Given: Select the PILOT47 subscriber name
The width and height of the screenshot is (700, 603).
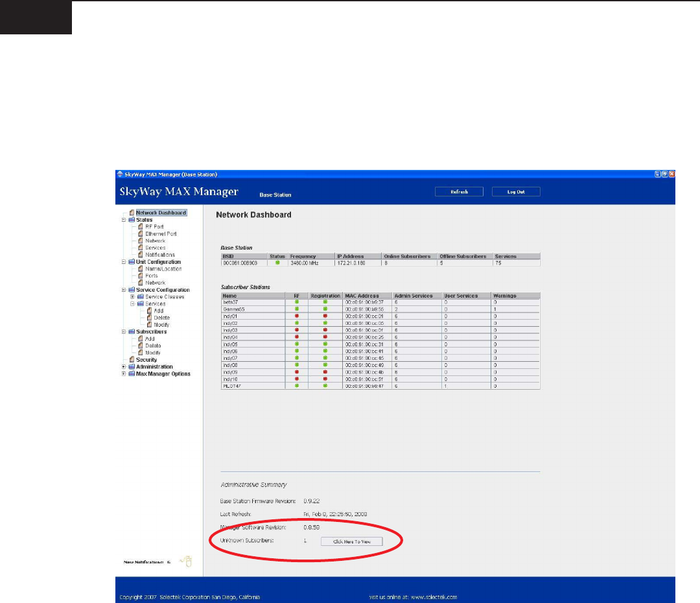Looking at the screenshot, I should click(232, 386).
